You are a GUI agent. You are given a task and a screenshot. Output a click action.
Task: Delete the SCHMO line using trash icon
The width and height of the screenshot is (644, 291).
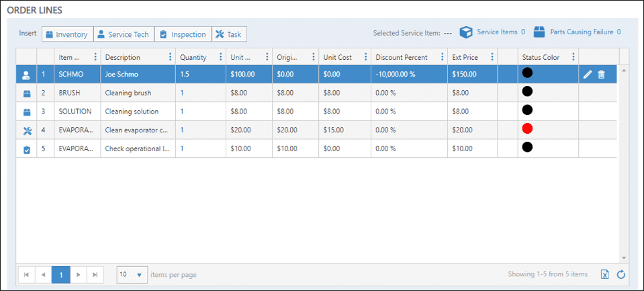tap(601, 74)
